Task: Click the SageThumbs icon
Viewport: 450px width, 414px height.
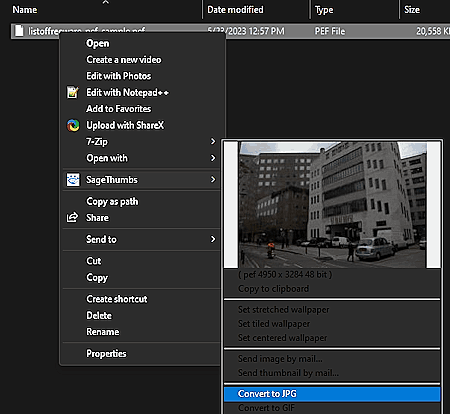Action: point(73,180)
